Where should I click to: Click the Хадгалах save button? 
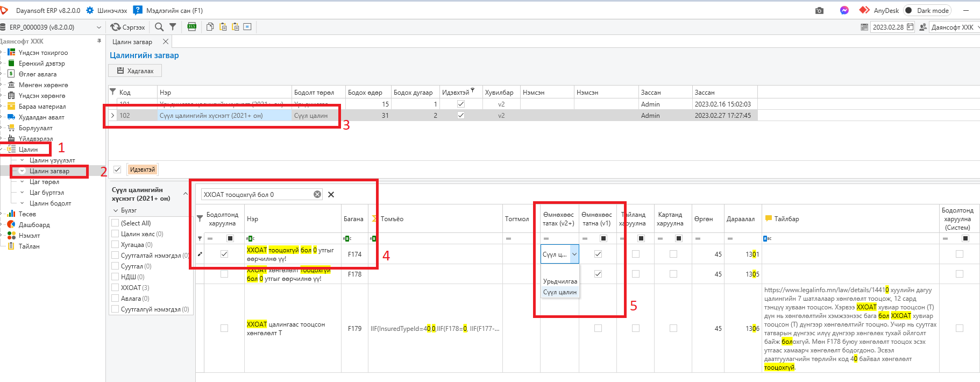click(x=135, y=70)
